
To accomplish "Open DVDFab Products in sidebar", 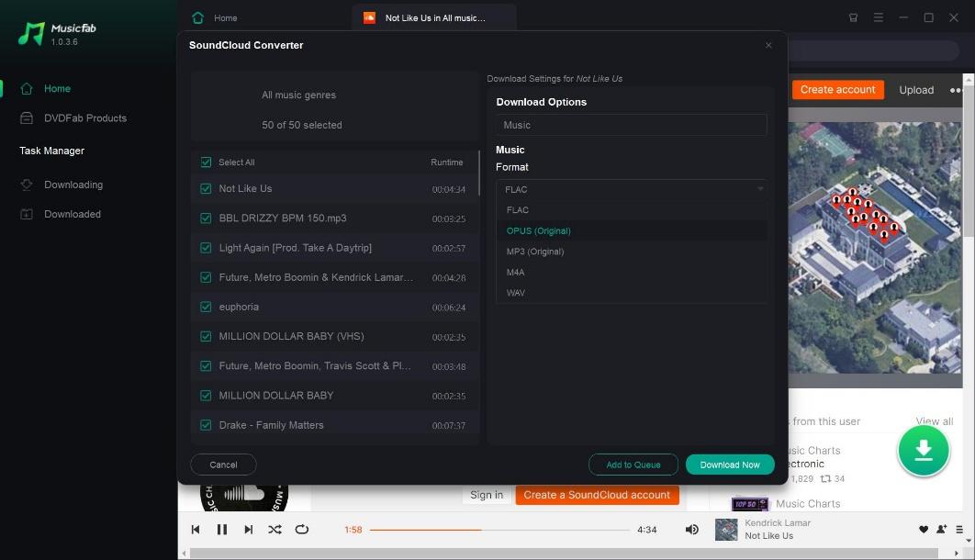I will (73, 118).
